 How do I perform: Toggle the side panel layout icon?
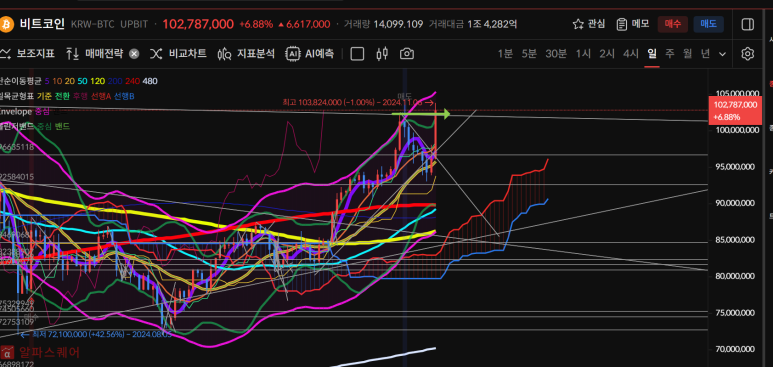point(747,24)
